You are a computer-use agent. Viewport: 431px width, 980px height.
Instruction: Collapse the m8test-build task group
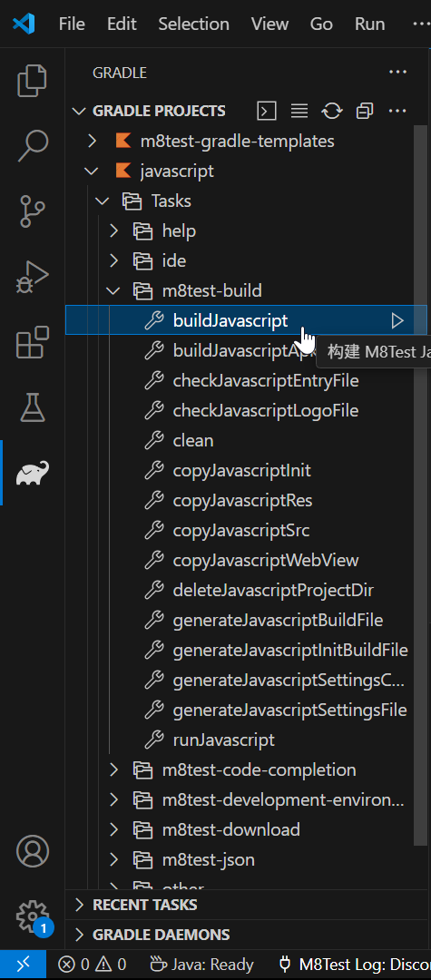pos(113,290)
